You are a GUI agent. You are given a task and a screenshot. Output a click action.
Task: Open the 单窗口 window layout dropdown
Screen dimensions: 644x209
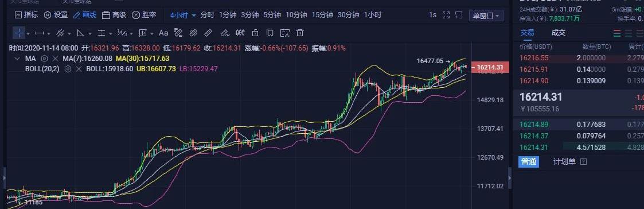487,16
